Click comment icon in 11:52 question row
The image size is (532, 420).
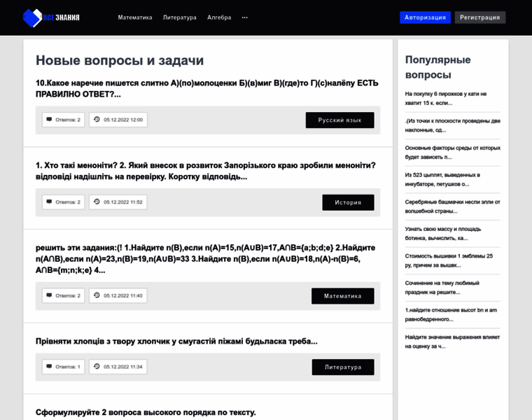click(49, 202)
